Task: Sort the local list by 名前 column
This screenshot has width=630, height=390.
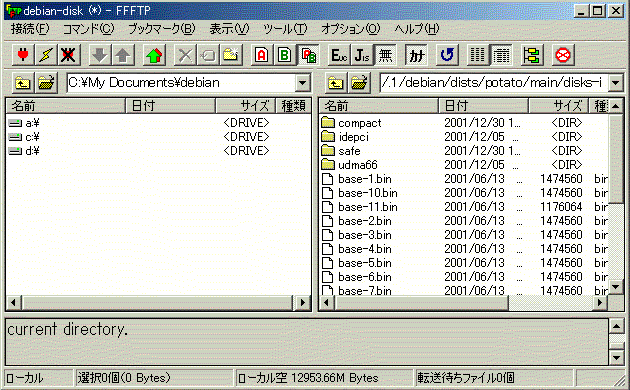Action: pos(65,106)
